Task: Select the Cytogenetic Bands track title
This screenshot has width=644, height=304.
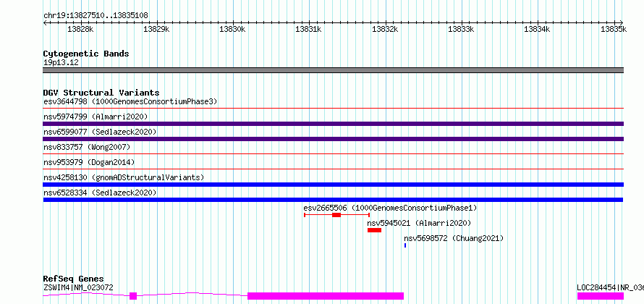Action: pyautogui.click(x=86, y=54)
